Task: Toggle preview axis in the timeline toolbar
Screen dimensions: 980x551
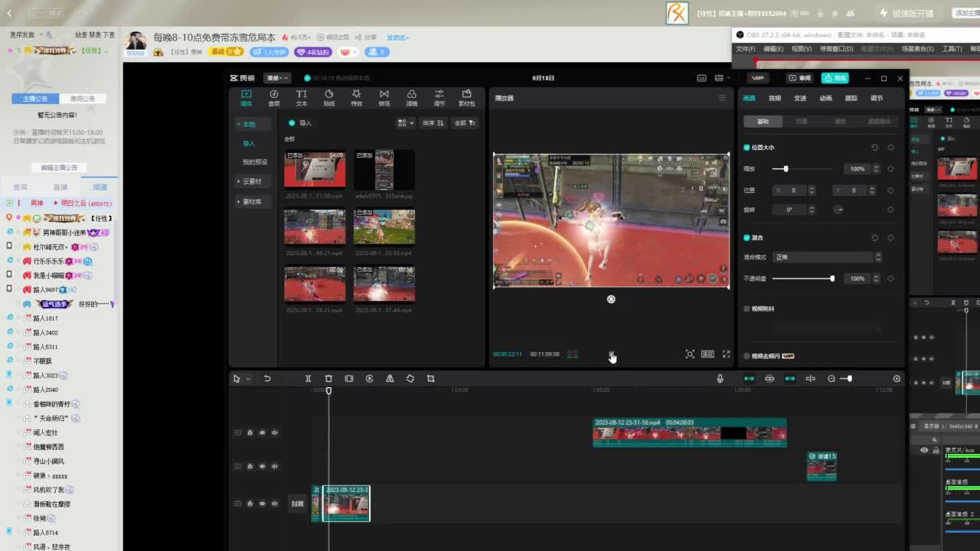Action: (x=810, y=379)
